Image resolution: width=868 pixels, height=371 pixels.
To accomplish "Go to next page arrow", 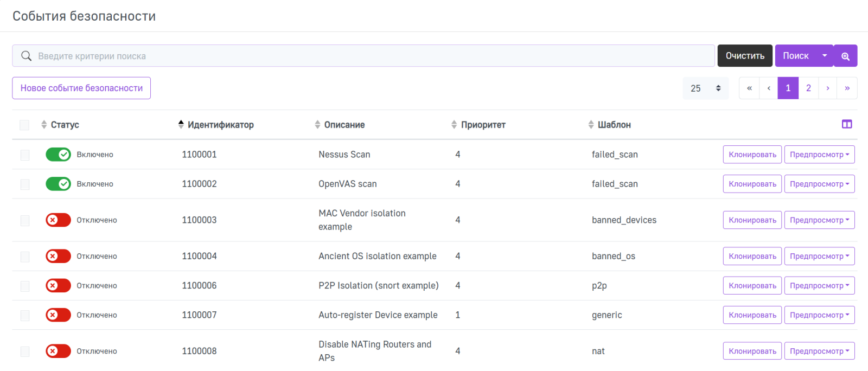I will (827, 88).
